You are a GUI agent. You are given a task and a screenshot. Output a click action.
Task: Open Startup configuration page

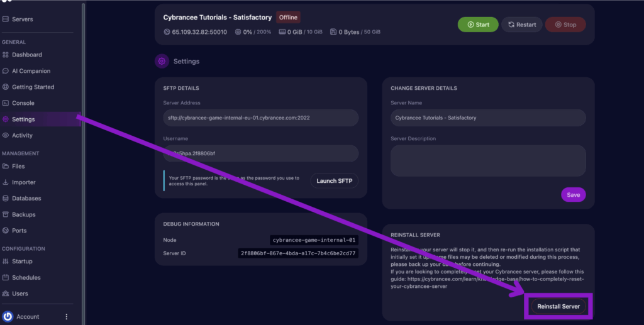pyautogui.click(x=22, y=262)
